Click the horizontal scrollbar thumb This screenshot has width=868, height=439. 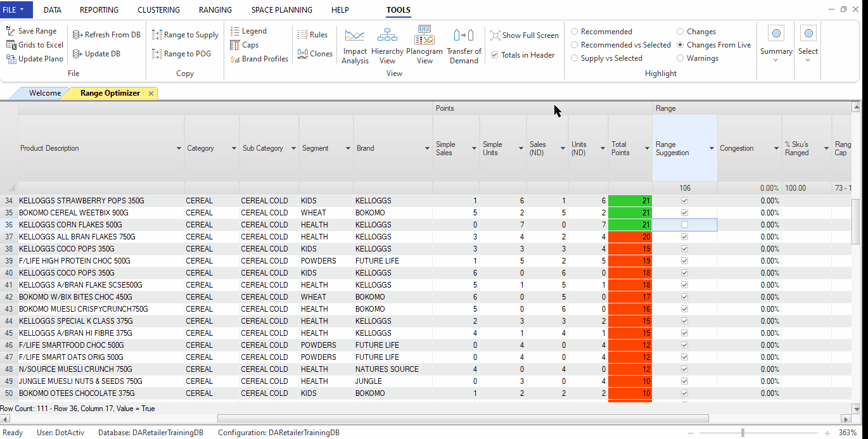[x=463, y=419]
